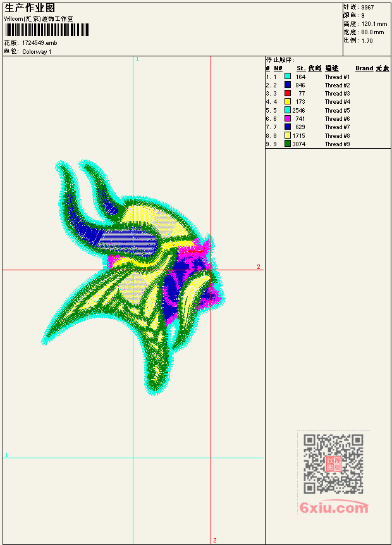Click the file name '1724549.emb'

(40, 43)
